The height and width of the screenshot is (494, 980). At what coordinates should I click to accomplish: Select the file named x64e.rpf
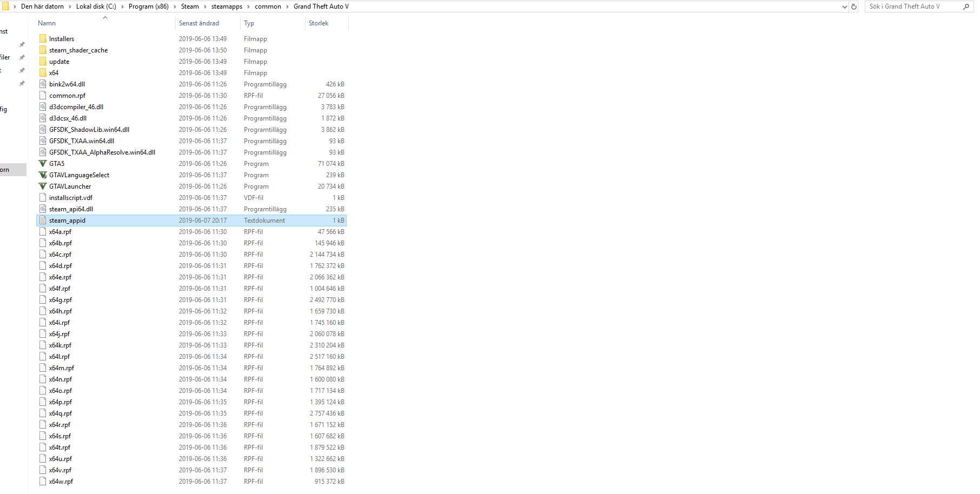pyautogui.click(x=60, y=277)
